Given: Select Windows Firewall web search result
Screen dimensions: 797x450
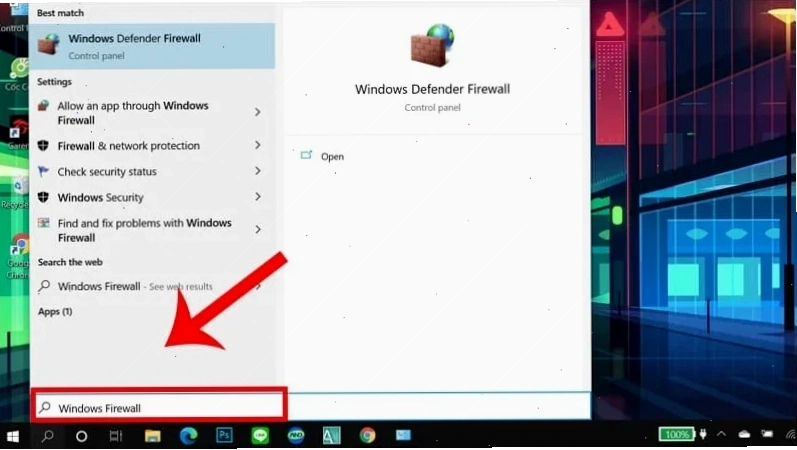Looking at the screenshot, I should click(x=152, y=286).
